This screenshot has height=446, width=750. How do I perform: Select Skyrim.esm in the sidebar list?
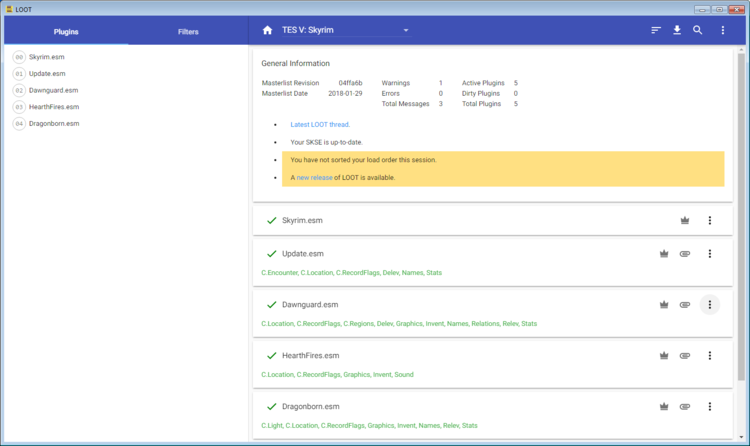pos(46,57)
